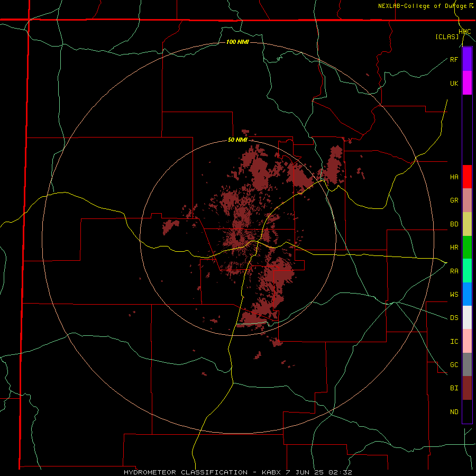476x476 pixels.
Task: Click the HR legend label
Action: pyautogui.click(x=454, y=248)
